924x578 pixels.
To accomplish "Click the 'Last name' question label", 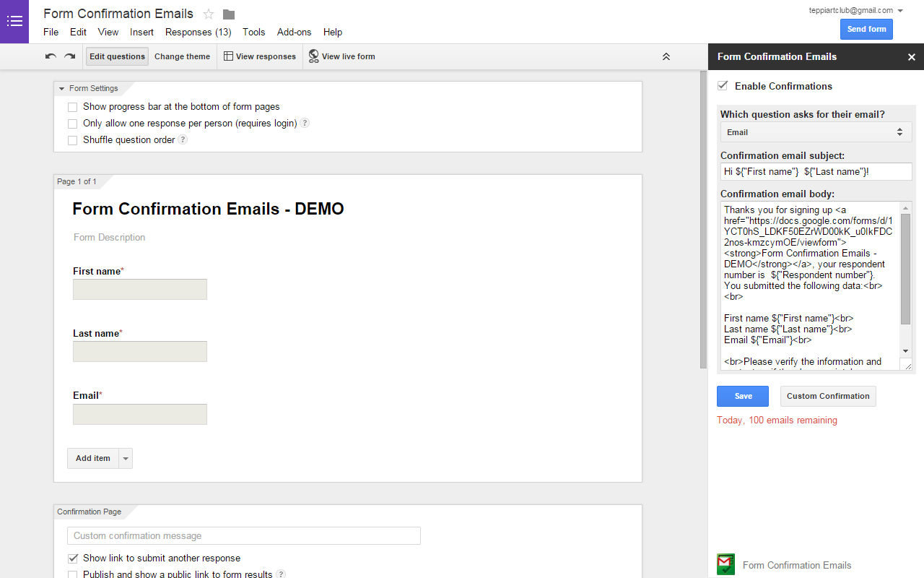I will [x=96, y=333].
